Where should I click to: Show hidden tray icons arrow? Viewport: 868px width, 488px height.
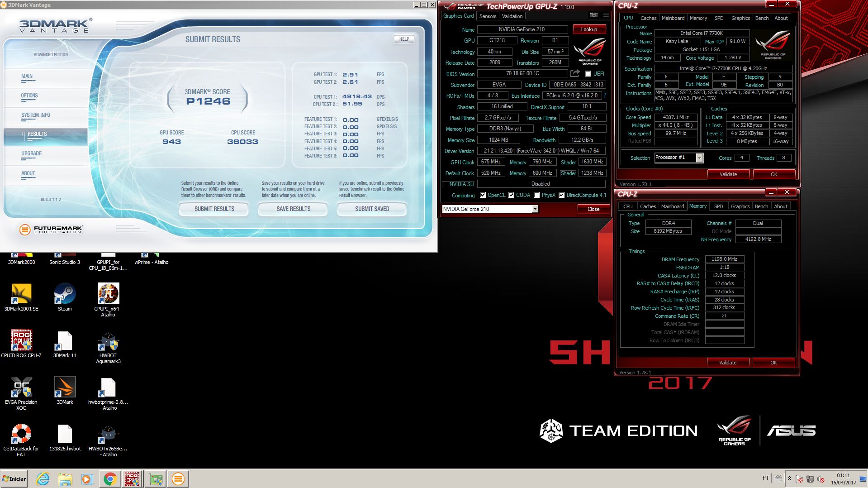click(789, 478)
